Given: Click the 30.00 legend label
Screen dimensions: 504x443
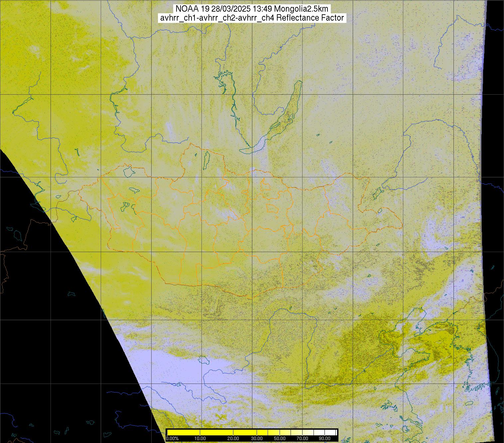Looking at the screenshot, I should [x=257, y=438].
